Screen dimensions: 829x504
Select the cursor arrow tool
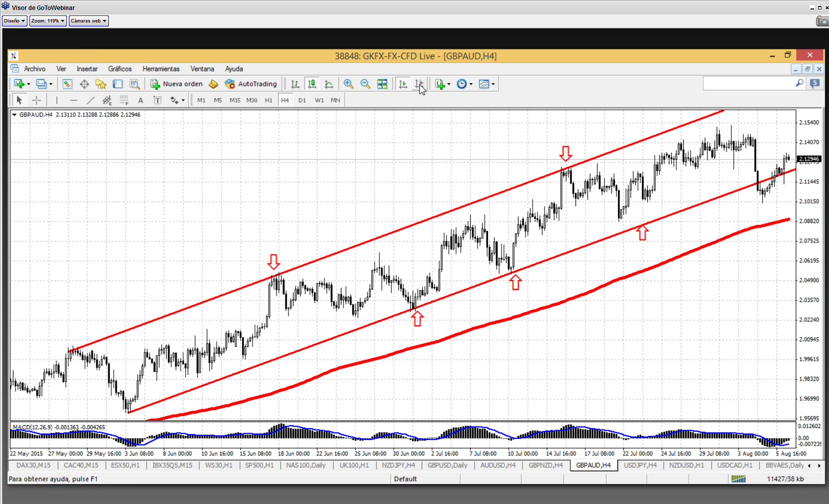pos(19,100)
